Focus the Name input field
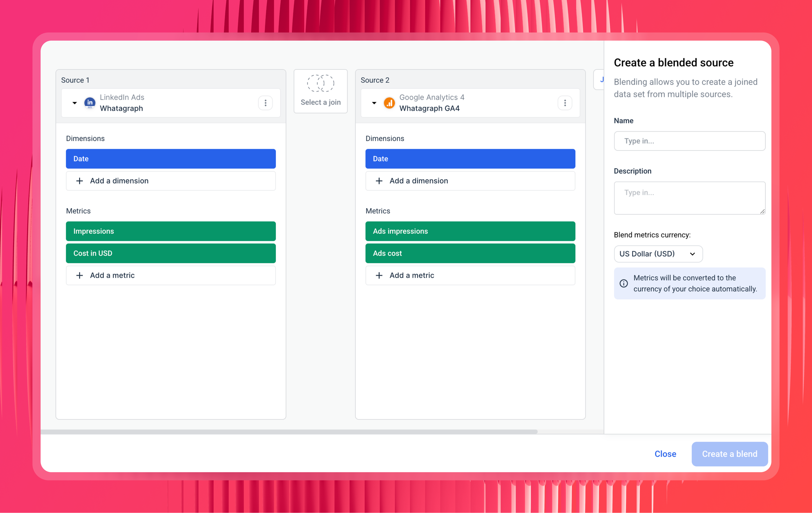The width and height of the screenshot is (812, 513). [690, 141]
